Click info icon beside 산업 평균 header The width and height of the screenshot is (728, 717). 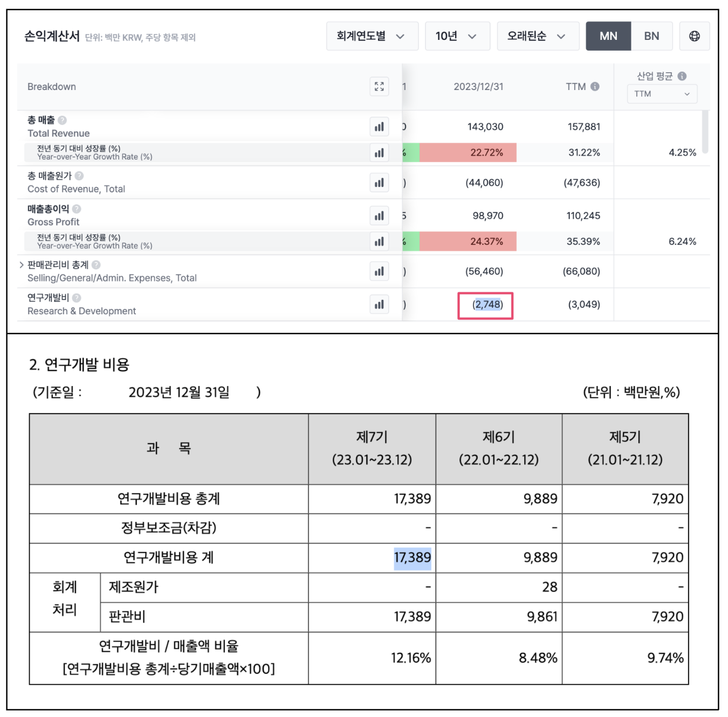point(682,76)
